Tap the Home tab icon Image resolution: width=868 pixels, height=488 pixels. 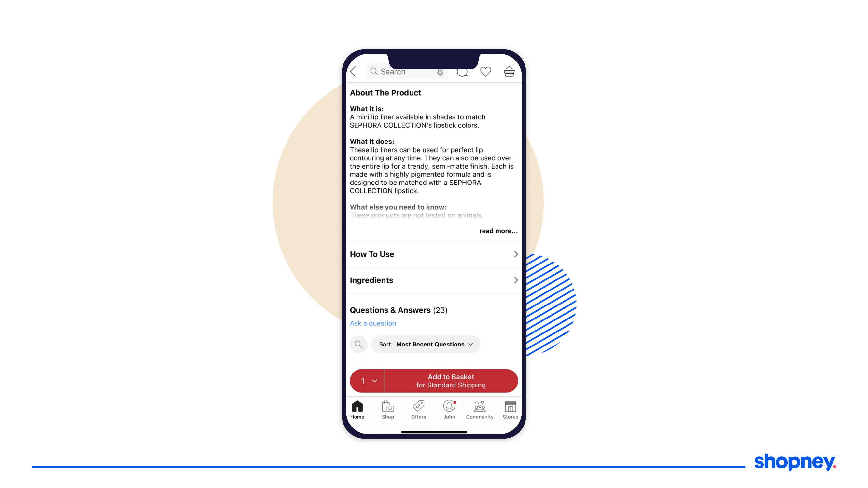click(x=357, y=407)
